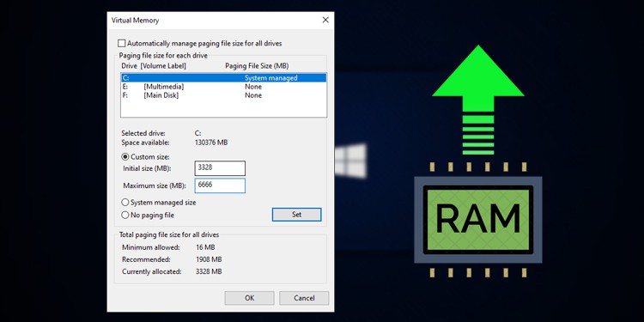Select the Custom size radio button

125,157
